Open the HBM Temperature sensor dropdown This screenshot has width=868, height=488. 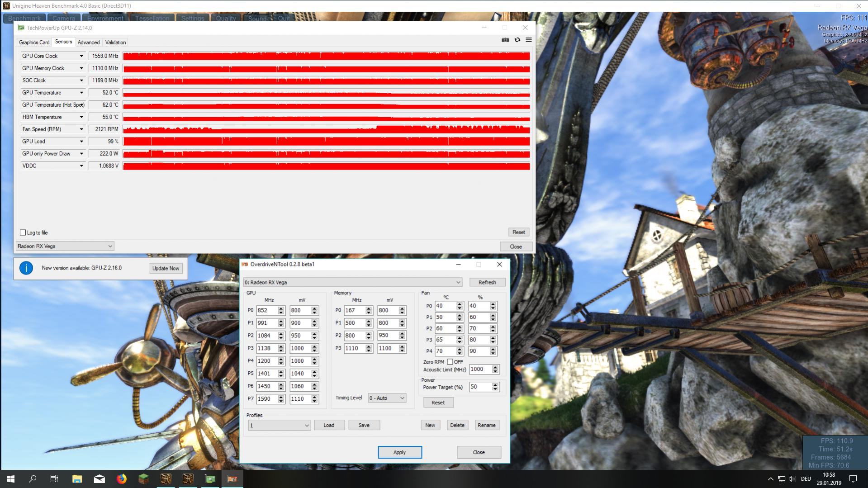(x=81, y=117)
